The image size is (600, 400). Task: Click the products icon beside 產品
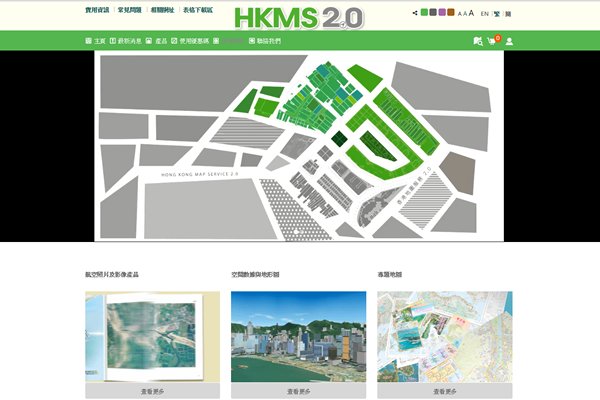(149, 41)
